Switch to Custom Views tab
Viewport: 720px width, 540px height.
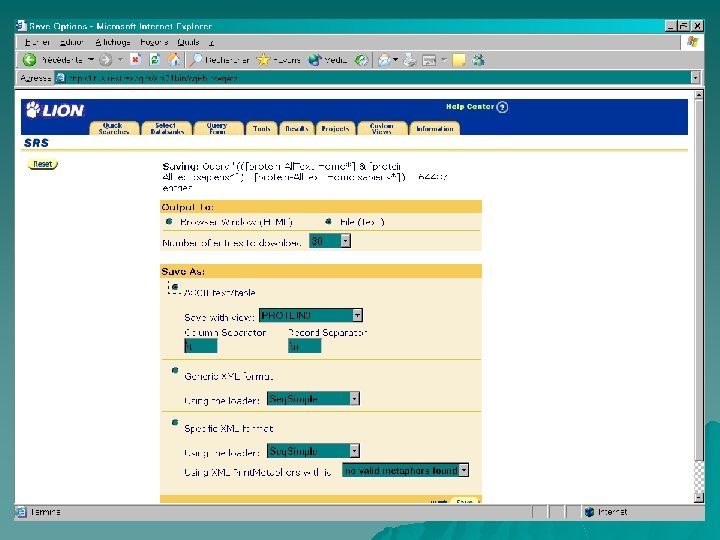pyautogui.click(x=382, y=128)
